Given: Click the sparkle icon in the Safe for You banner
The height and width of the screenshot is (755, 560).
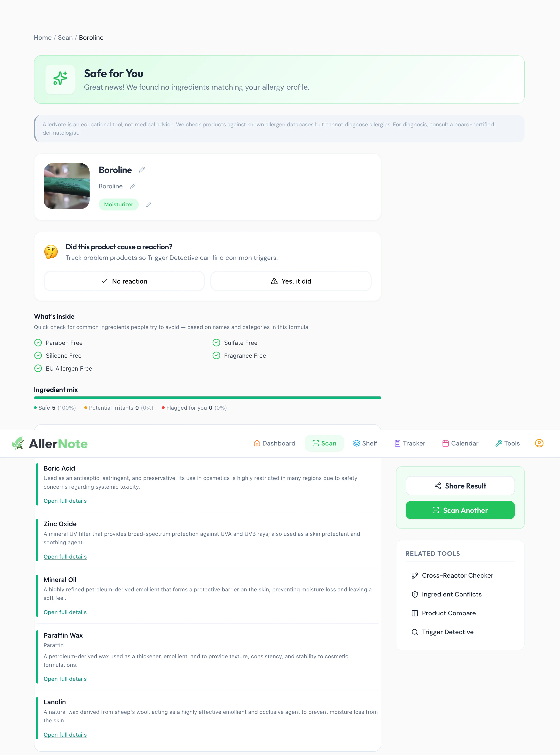Looking at the screenshot, I should [x=60, y=79].
